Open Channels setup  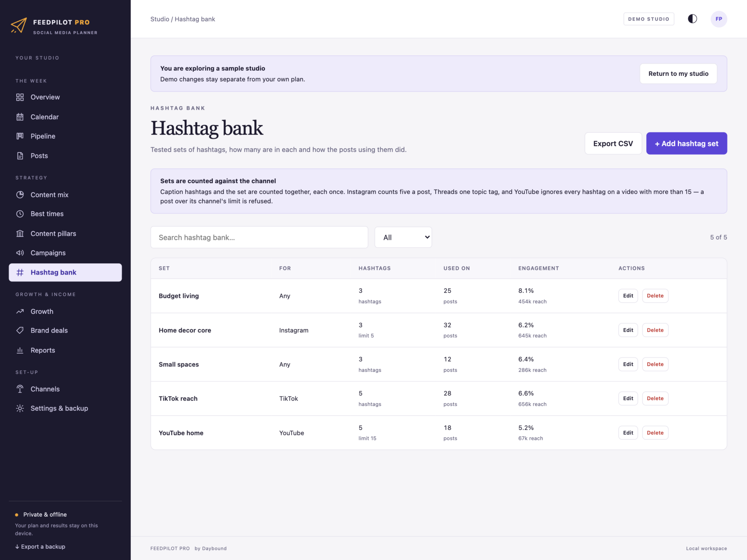(65, 389)
